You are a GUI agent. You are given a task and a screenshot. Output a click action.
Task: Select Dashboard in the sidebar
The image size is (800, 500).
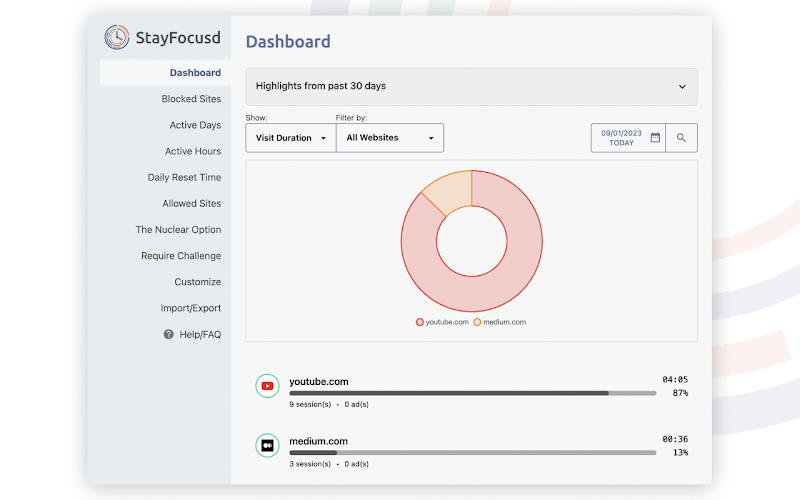[x=165, y=72]
